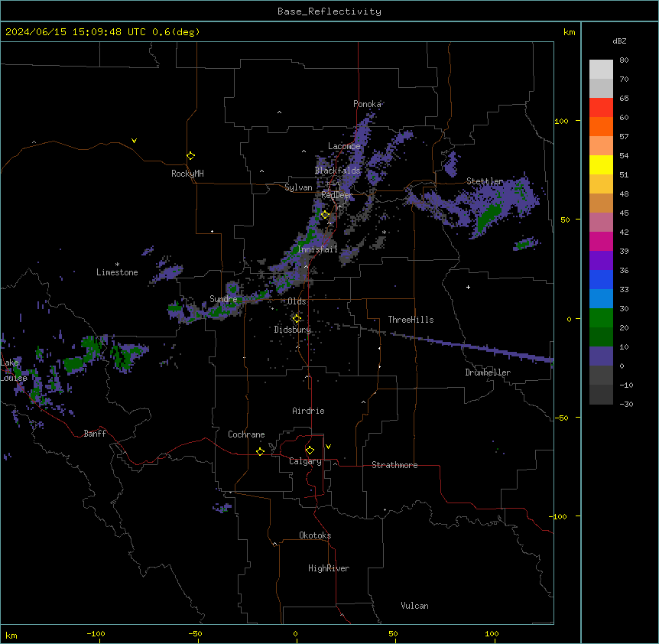Click the Cochrane town label
Image resolution: width=659 pixels, height=644 pixels.
click(x=246, y=434)
